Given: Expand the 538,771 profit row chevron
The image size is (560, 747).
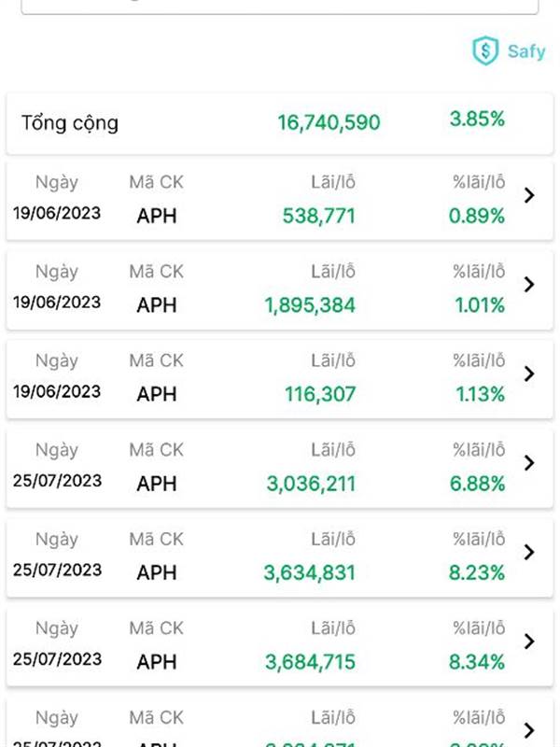Looking at the screenshot, I should point(529,195).
